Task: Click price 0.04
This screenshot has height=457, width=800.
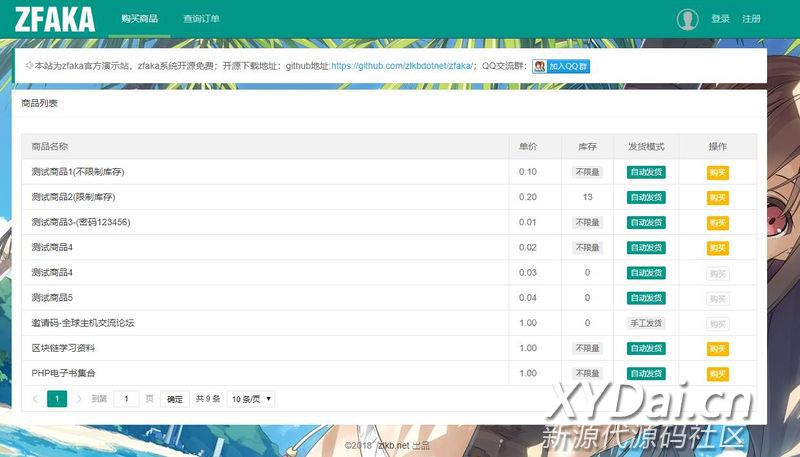Action: click(x=528, y=297)
